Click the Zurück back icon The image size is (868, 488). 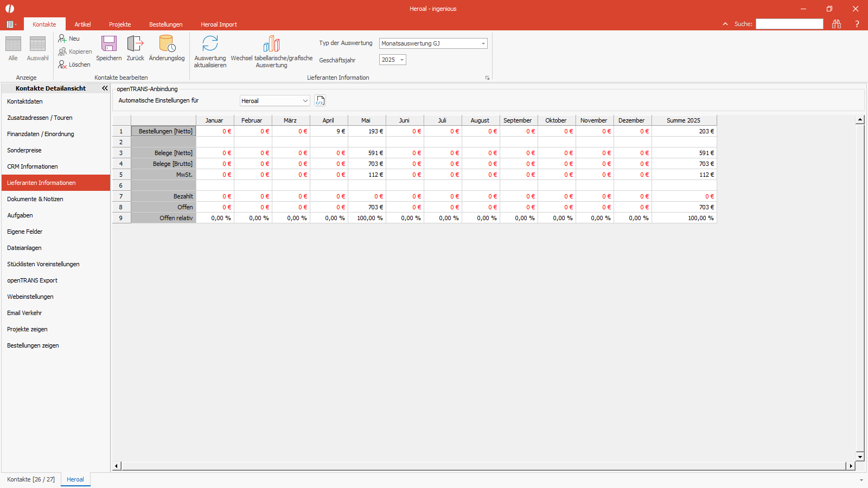pyautogui.click(x=135, y=44)
